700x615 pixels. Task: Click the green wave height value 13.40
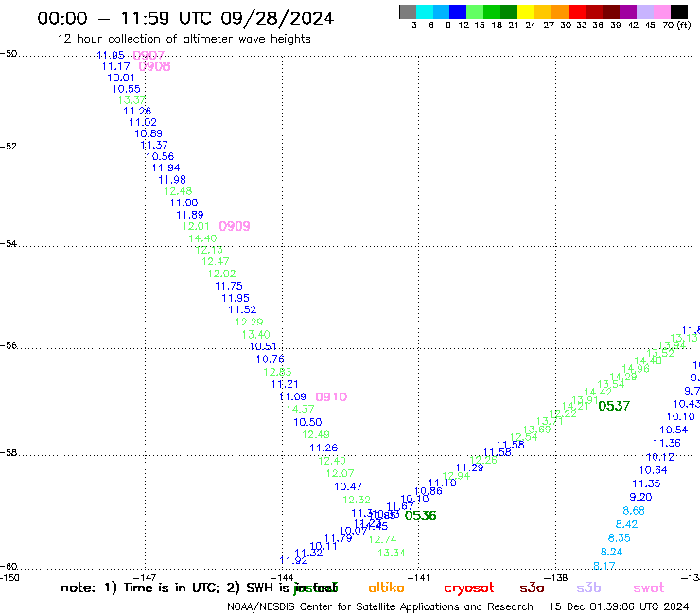click(x=255, y=335)
